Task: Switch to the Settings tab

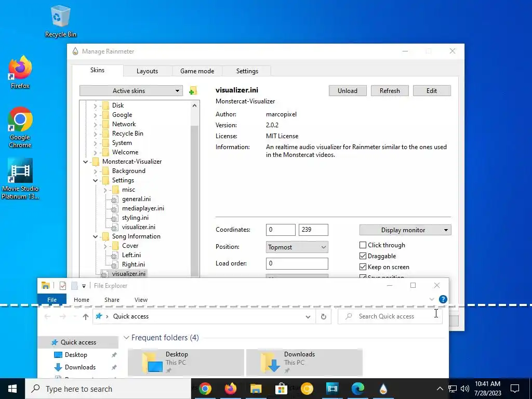Action: pos(247,71)
